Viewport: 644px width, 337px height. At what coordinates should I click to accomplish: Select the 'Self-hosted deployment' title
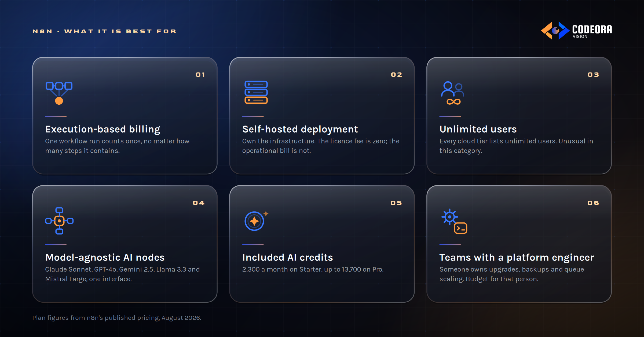300,129
